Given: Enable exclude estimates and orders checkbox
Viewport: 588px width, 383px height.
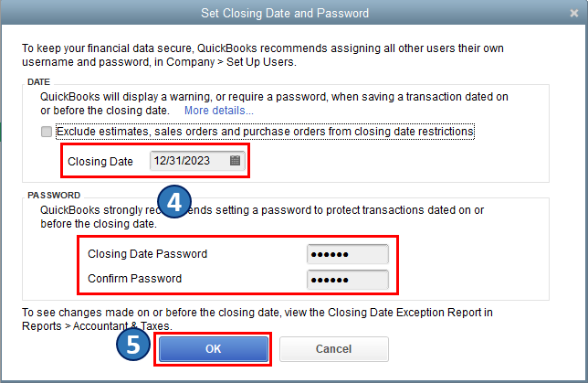Looking at the screenshot, I should click(47, 132).
